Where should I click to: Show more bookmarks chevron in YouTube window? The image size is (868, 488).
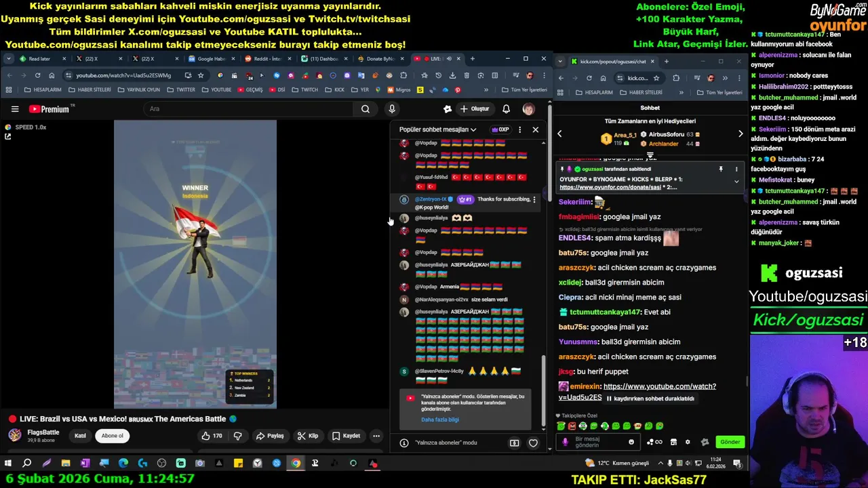486,90
